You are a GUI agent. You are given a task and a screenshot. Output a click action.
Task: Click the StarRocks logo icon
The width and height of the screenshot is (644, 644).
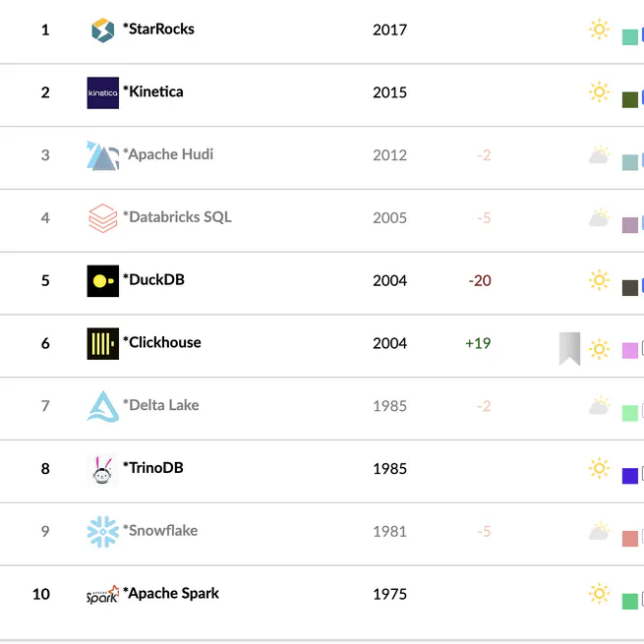[102, 29]
